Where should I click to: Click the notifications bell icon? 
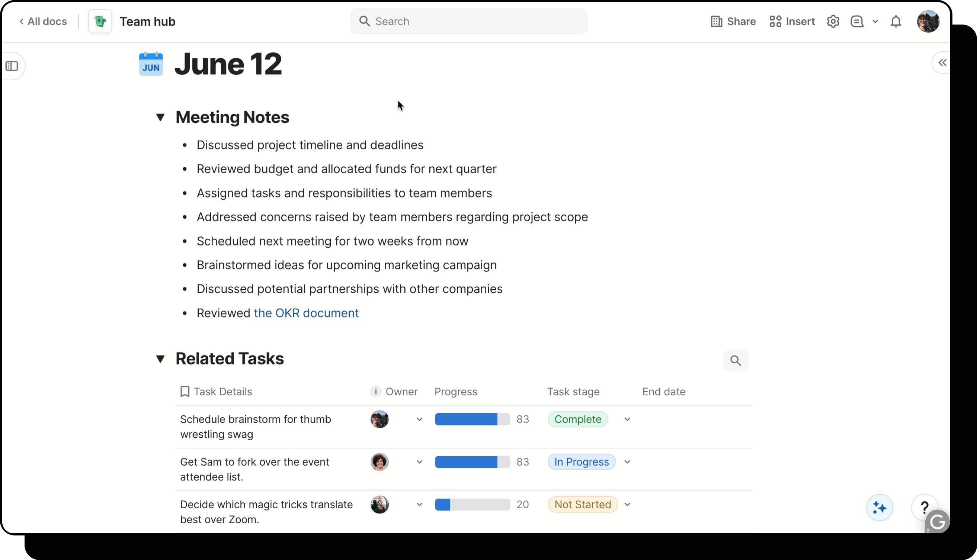point(896,22)
